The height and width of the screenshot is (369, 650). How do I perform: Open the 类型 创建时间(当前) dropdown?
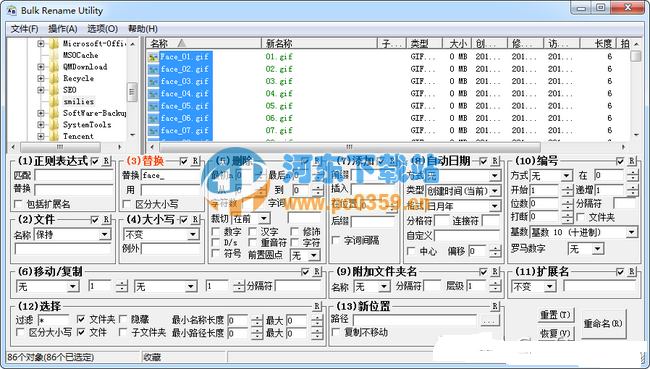pos(495,191)
